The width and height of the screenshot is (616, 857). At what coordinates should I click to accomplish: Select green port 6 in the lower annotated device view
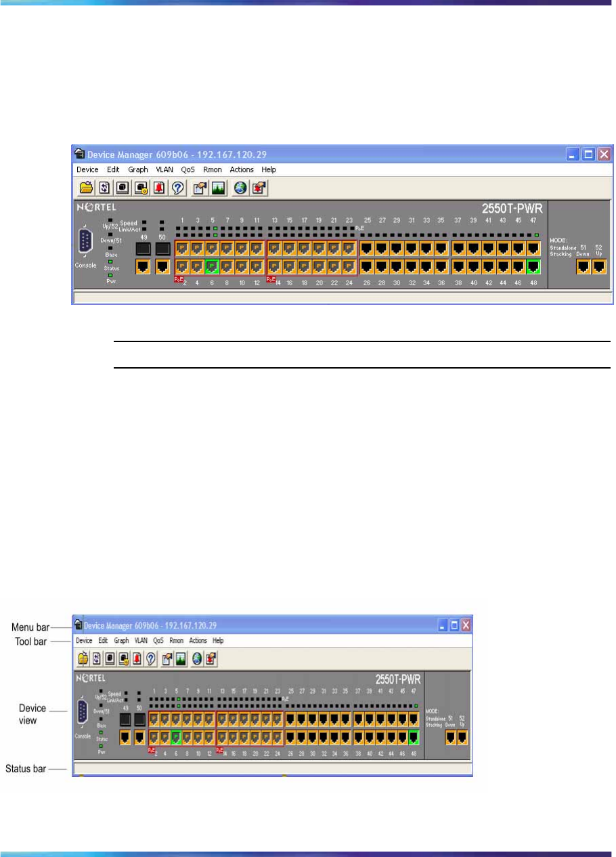tap(177, 737)
